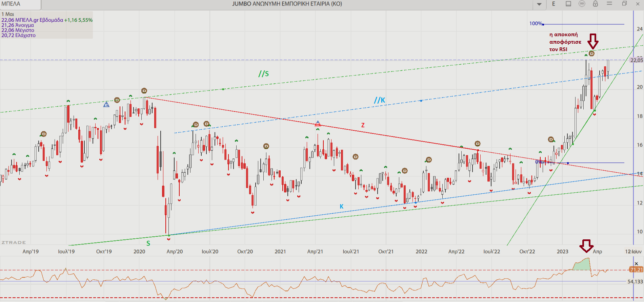Select the green shaded RSI overbought area
The image size is (644, 302).
point(582,265)
